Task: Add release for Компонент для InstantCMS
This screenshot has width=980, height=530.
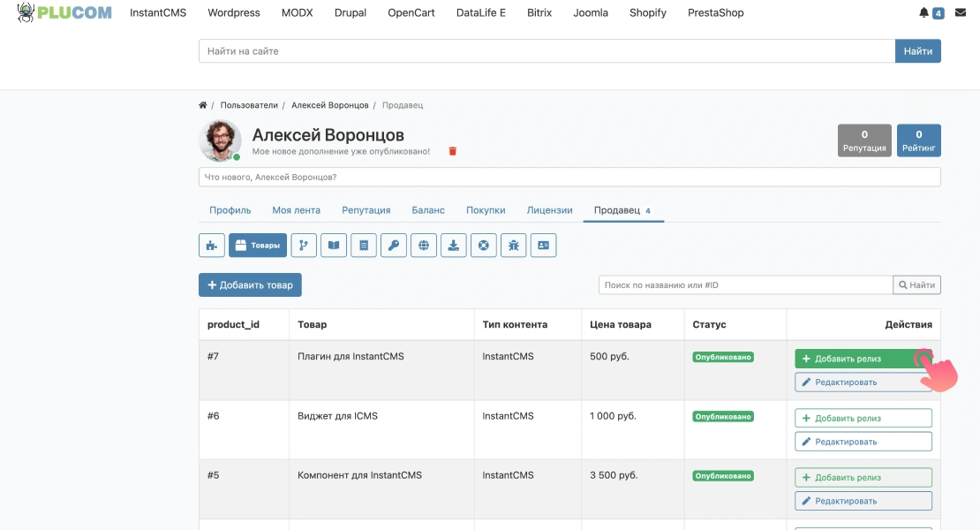Action: [x=863, y=478]
